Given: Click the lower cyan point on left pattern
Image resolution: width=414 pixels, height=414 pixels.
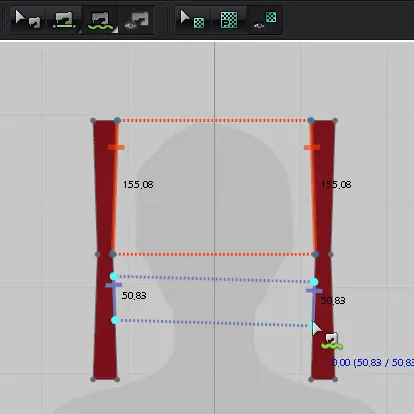Looking at the screenshot, I should (115, 320).
